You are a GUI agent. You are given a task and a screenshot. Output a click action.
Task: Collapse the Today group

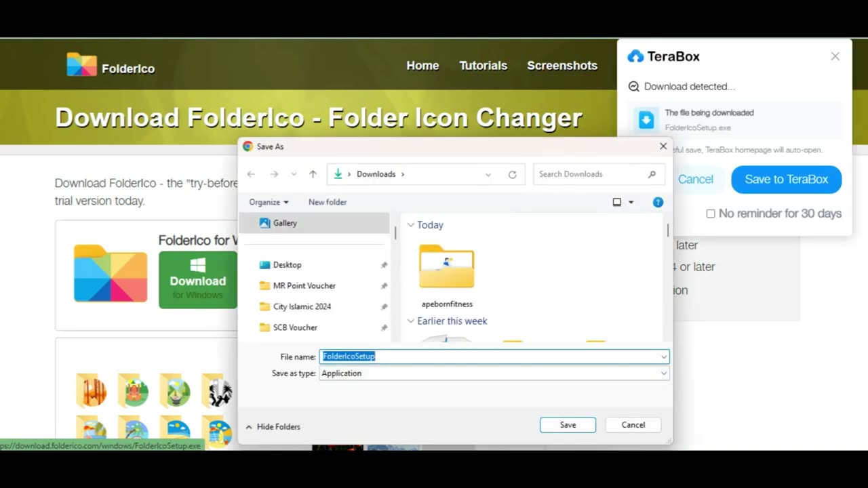[x=411, y=225]
